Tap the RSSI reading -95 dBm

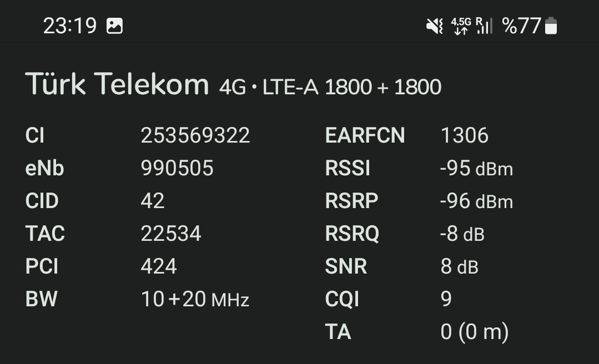[x=476, y=168]
